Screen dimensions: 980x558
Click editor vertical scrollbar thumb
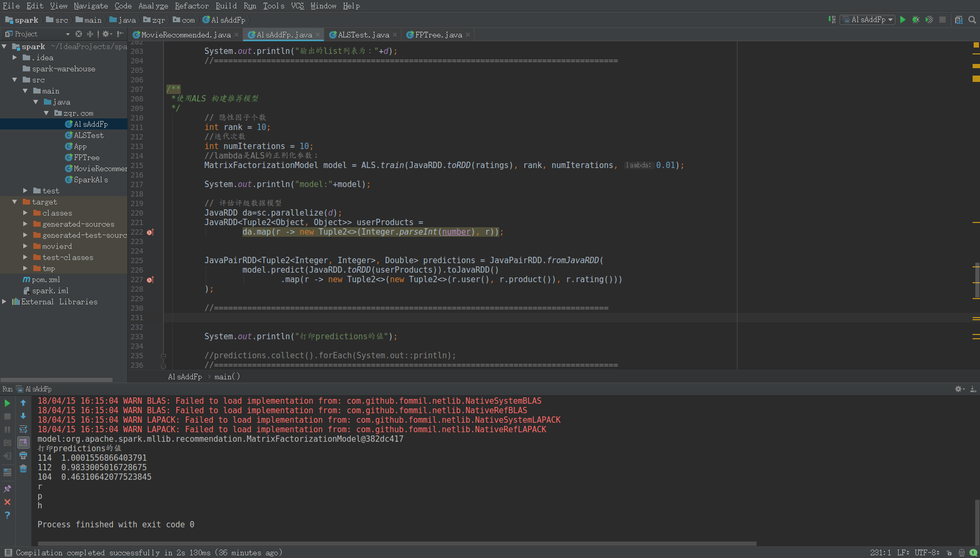(976, 281)
